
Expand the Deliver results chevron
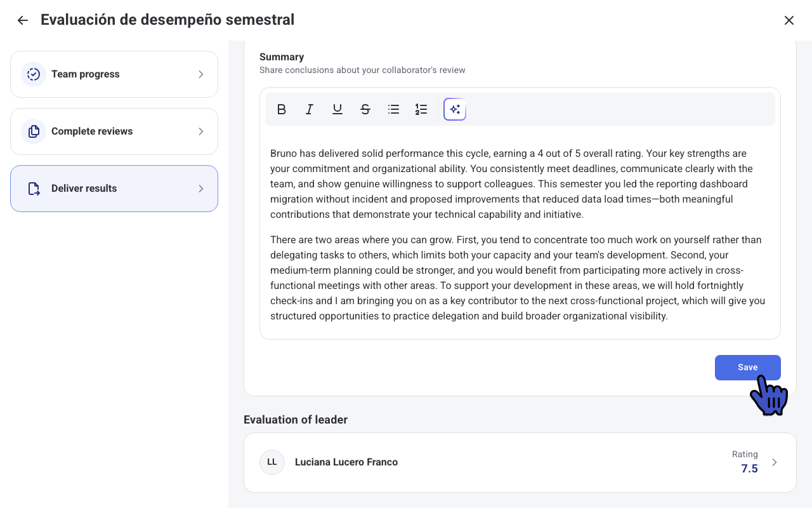pos(201,189)
